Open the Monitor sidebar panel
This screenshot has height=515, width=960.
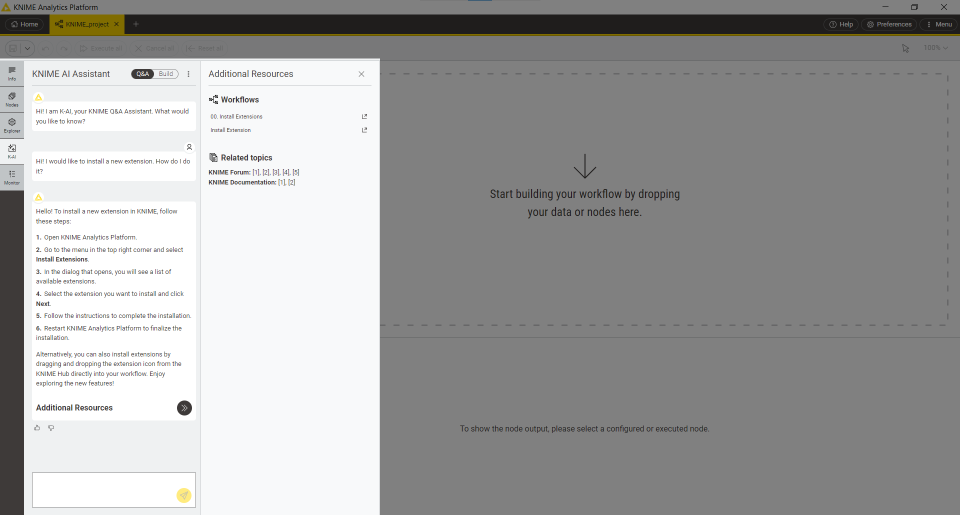12,177
